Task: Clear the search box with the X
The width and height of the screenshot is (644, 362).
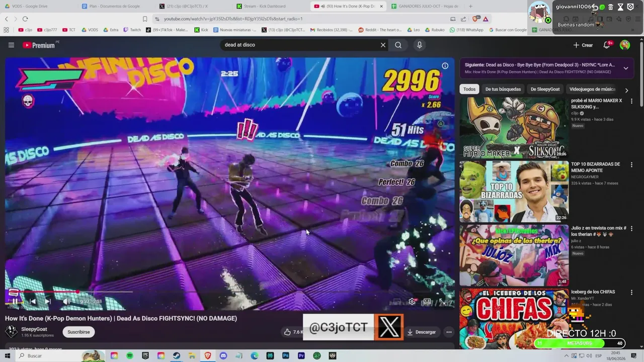Action: pyautogui.click(x=383, y=45)
